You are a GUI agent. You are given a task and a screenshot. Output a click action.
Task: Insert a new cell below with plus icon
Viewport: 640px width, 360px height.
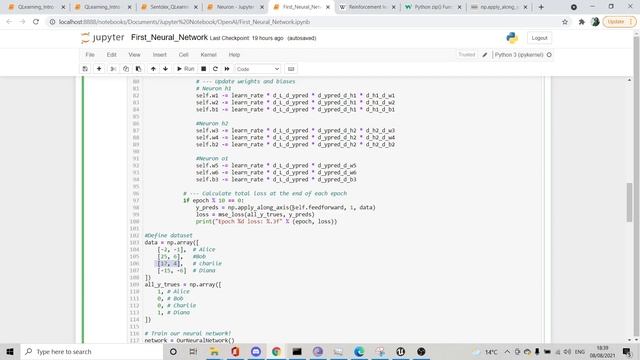[99, 69]
